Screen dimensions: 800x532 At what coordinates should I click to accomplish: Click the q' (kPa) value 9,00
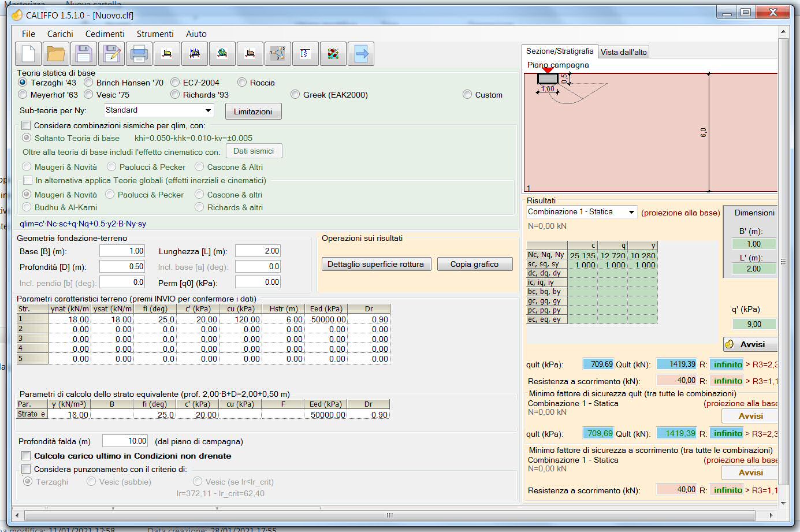(754, 324)
